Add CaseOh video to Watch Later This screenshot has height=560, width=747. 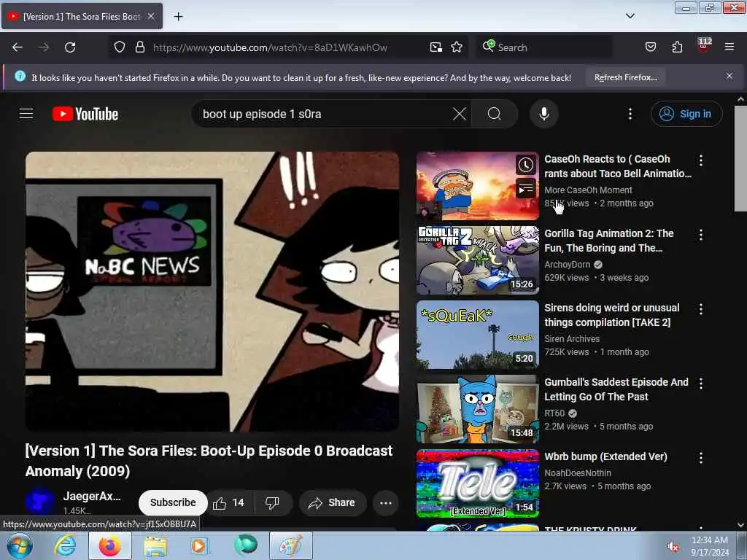coord(526,166)
